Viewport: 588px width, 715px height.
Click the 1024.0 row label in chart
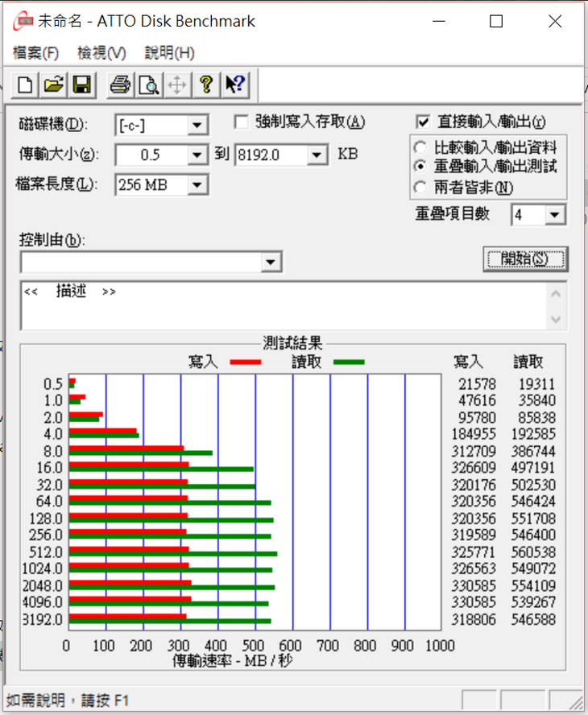point(43,568)
